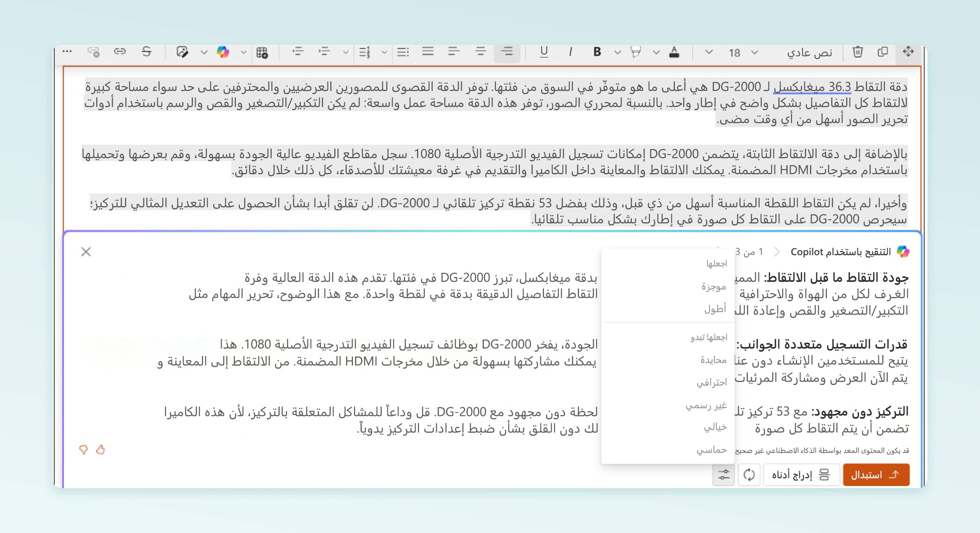
Task: Click the paragraph starting بالإضافة إلى دقة الالتقاط
Action: (x=495, y=162)
